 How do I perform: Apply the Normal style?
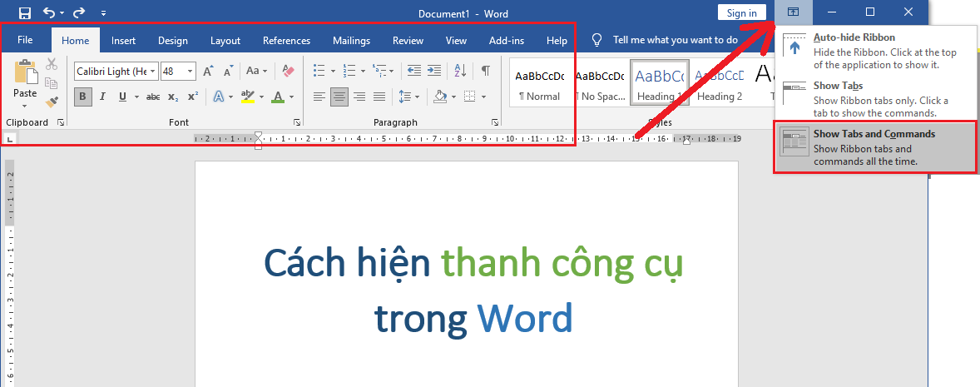[x=539, y=83]
